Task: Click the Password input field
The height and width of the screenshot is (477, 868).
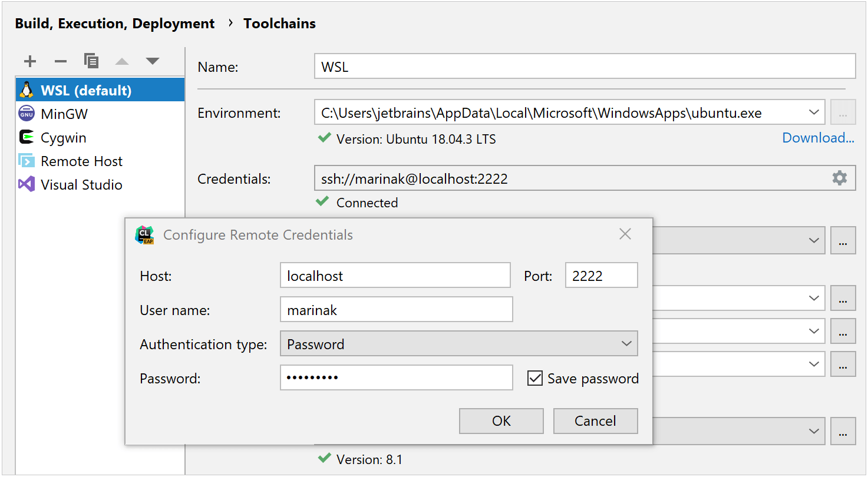Action: (397, 377)
